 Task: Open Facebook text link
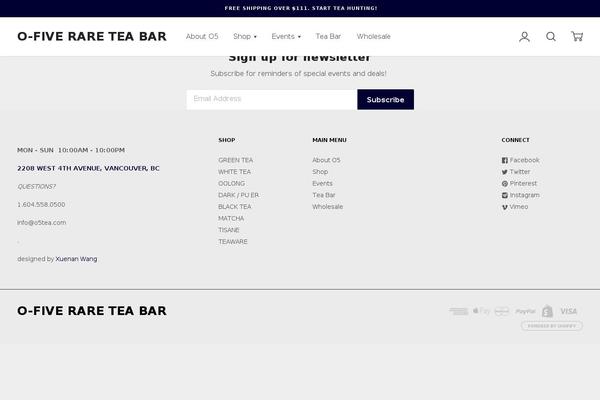(x=524, y=160)
